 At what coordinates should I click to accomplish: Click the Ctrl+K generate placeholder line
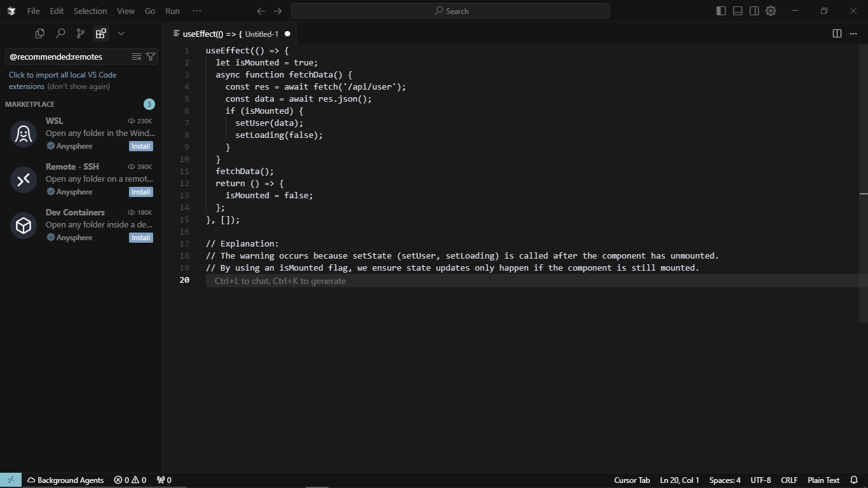tap(280, 281)
